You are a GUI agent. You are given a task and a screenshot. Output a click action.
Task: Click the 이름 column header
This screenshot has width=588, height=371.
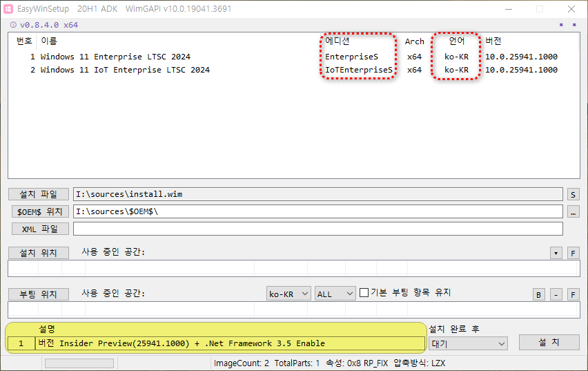point(49,41)
